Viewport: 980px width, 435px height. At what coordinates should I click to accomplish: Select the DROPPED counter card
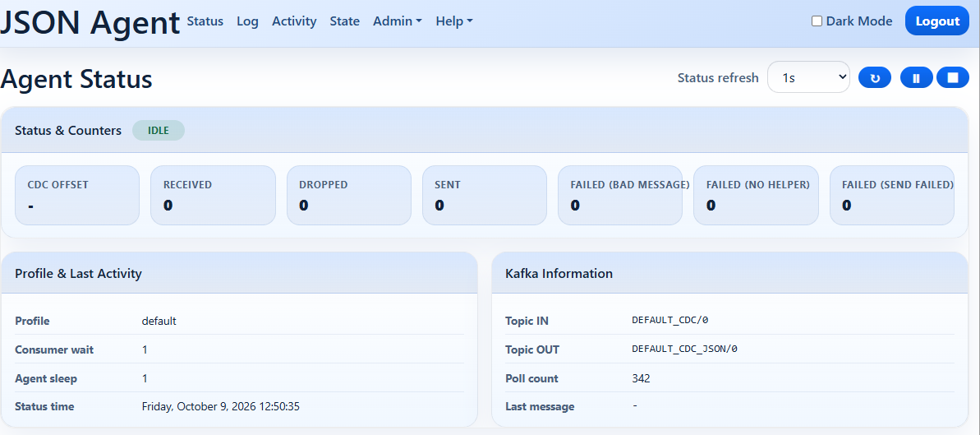[x=349, y=195]
